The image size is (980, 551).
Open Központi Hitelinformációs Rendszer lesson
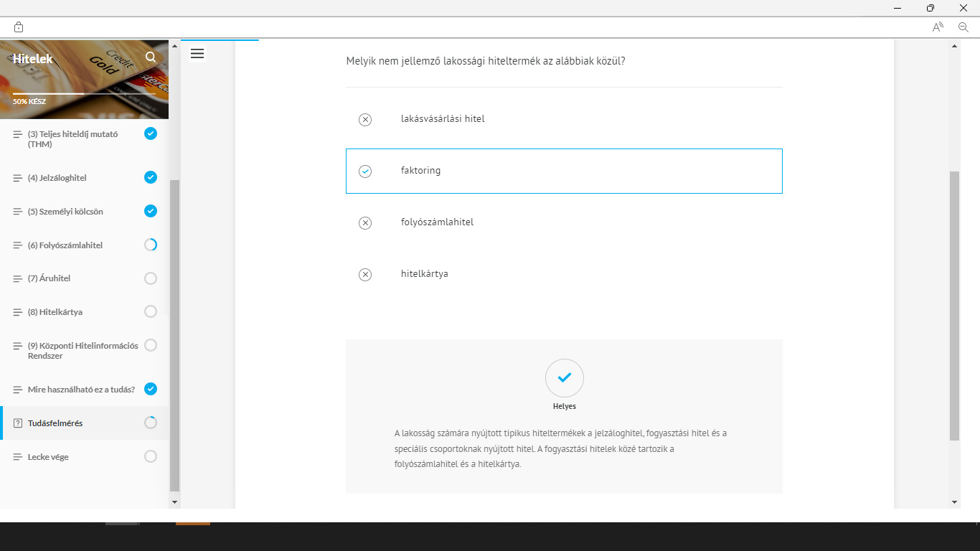(x=83, y=350)
